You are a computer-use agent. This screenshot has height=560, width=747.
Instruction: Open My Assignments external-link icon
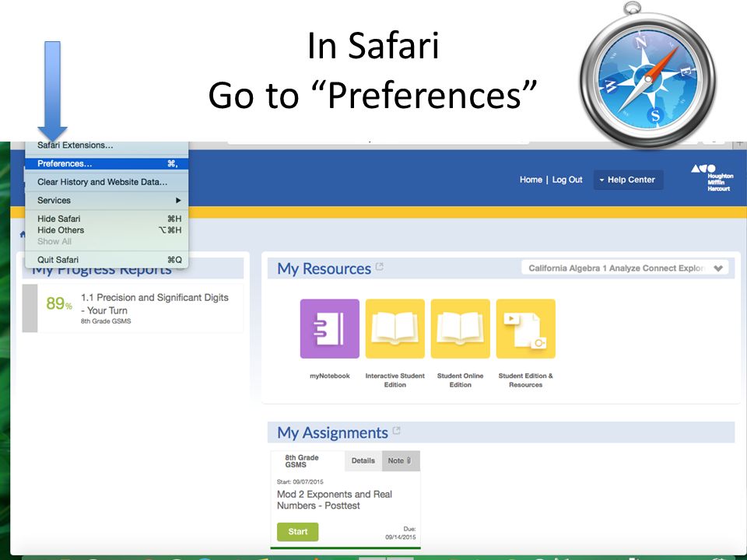(x=396, y=431)
